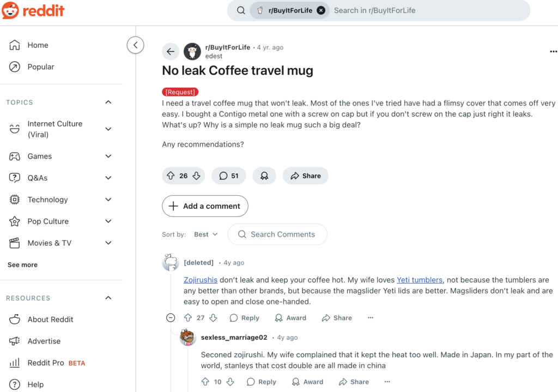Share the [deleted] user's comment

point(337,318)
